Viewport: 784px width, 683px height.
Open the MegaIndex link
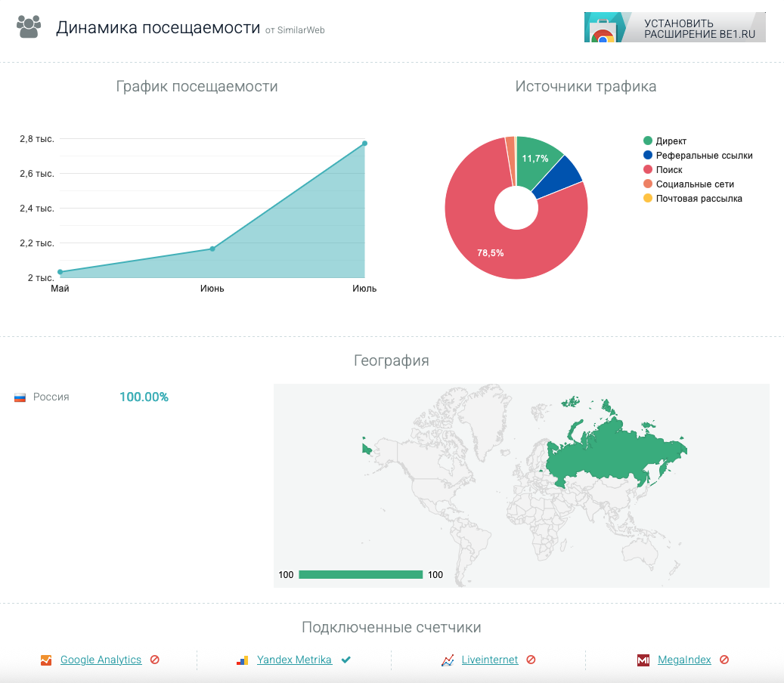(x=684, y=660)
